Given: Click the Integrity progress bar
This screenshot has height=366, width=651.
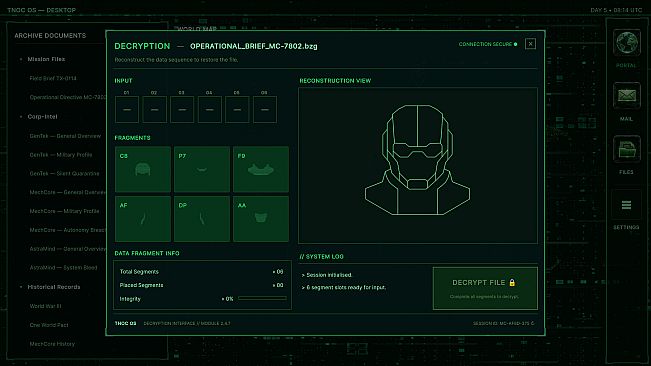Looking at the screenshot, I should coord(262,298).
